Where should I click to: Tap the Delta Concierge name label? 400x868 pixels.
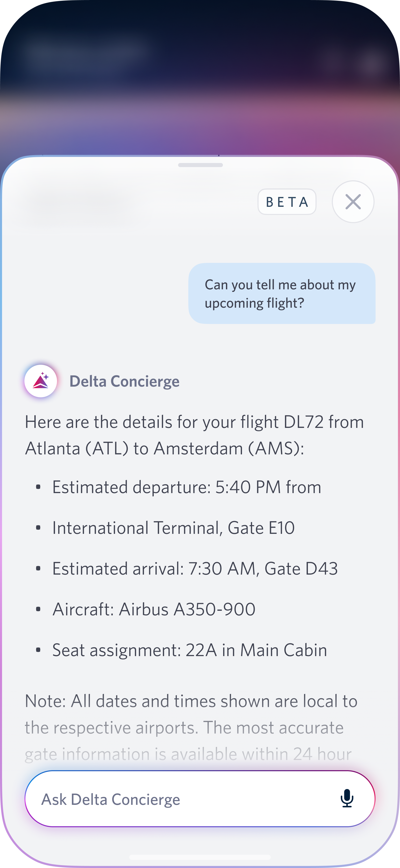pos(124,382)
